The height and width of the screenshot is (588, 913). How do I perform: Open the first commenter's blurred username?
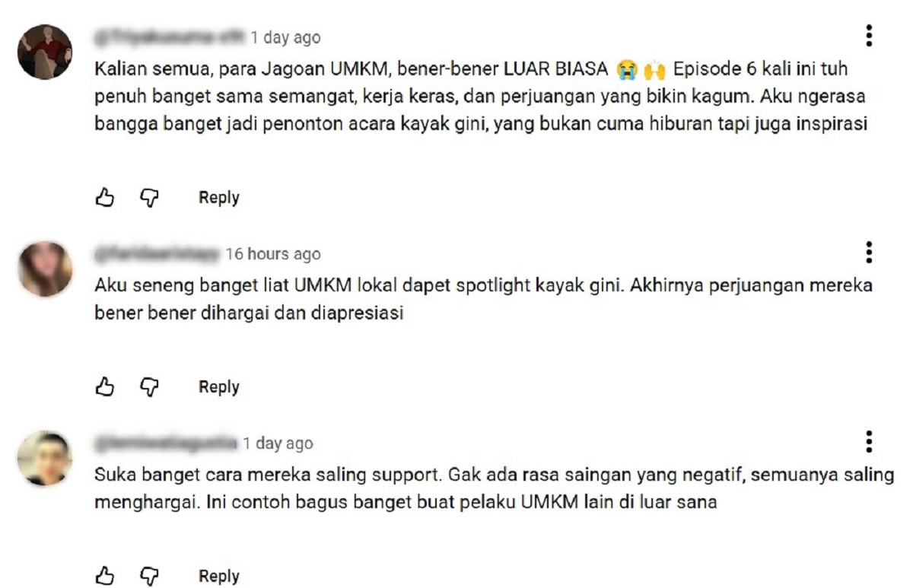pyautogui.click(x=170, y=37)
